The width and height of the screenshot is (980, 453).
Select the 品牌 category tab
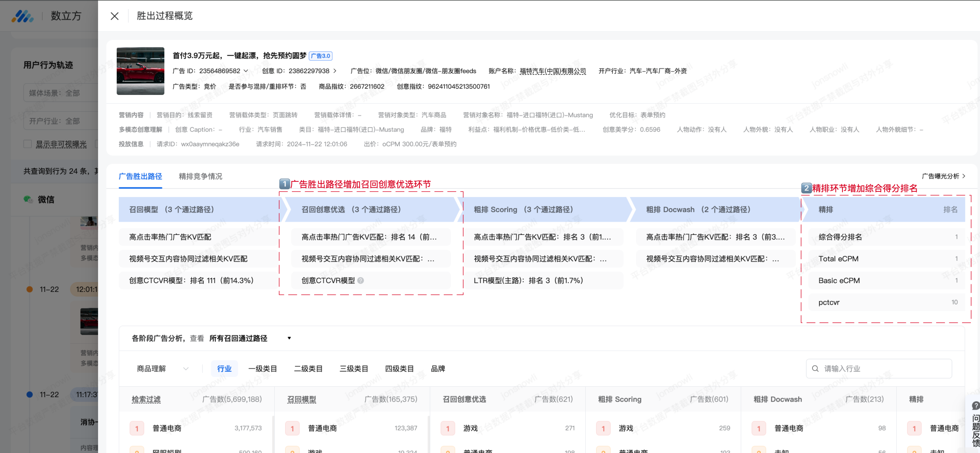point(438,369)
